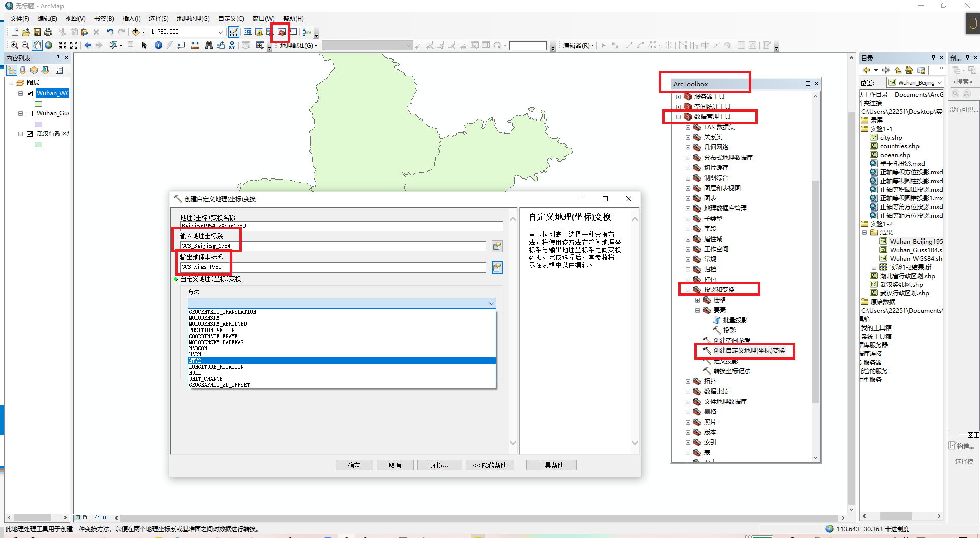Uncheck the Wuhan_WG layer visibility
980x538 pixels.
(x=30, y=93)
